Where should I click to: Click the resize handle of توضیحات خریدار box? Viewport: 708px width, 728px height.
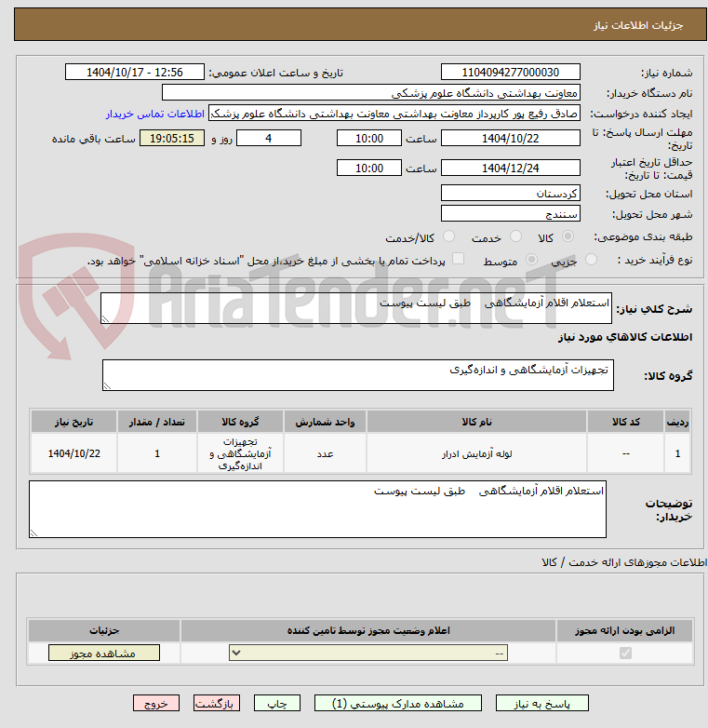[x=33, y=533]
